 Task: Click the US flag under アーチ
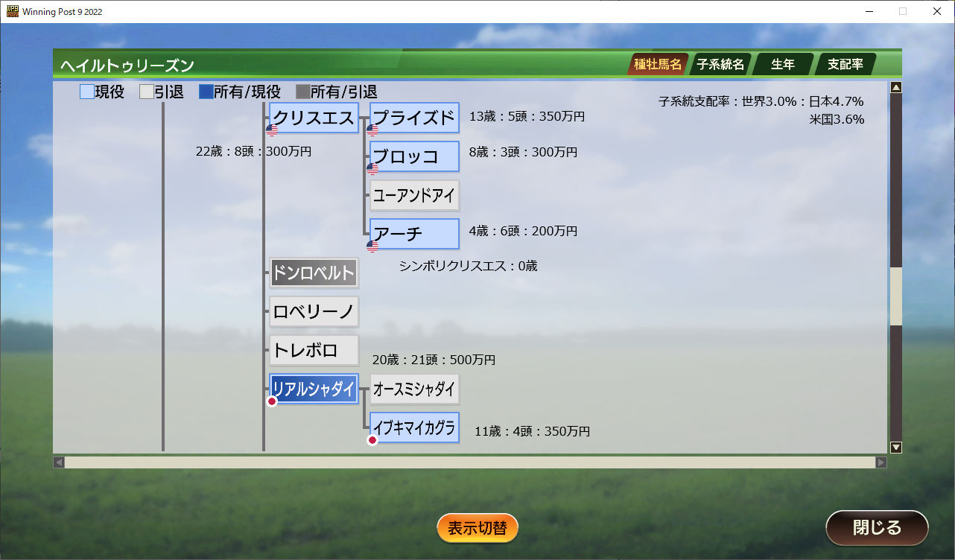(372, 246)
